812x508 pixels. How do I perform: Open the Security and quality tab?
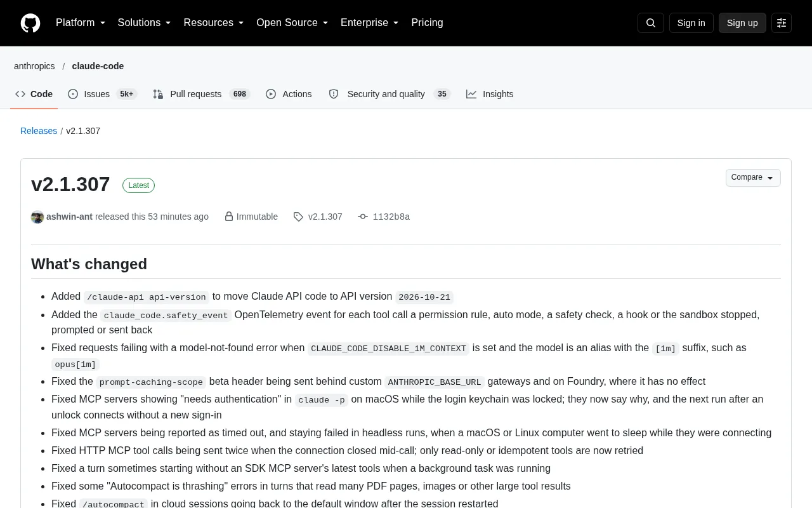(390, 94)
